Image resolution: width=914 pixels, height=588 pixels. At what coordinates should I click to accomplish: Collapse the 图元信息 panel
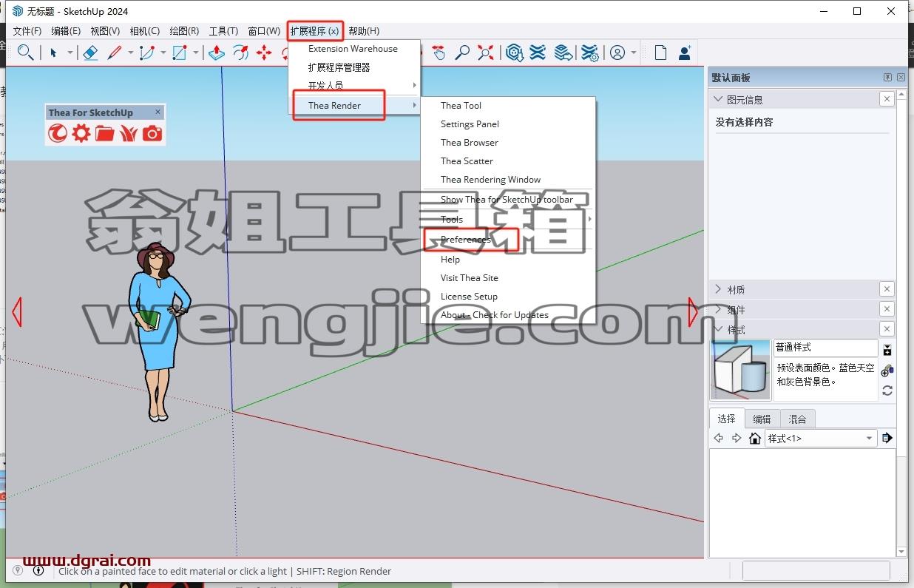click(717, 99)
